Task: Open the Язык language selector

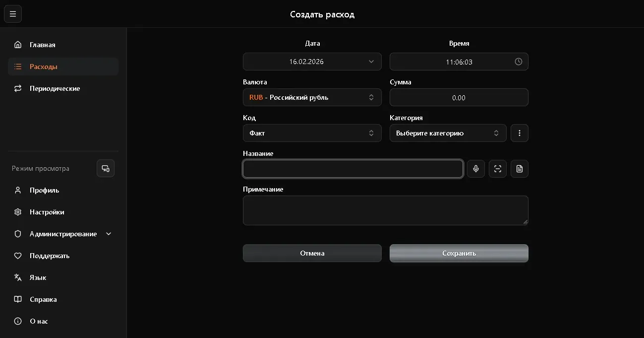Action: click(38, 277)
